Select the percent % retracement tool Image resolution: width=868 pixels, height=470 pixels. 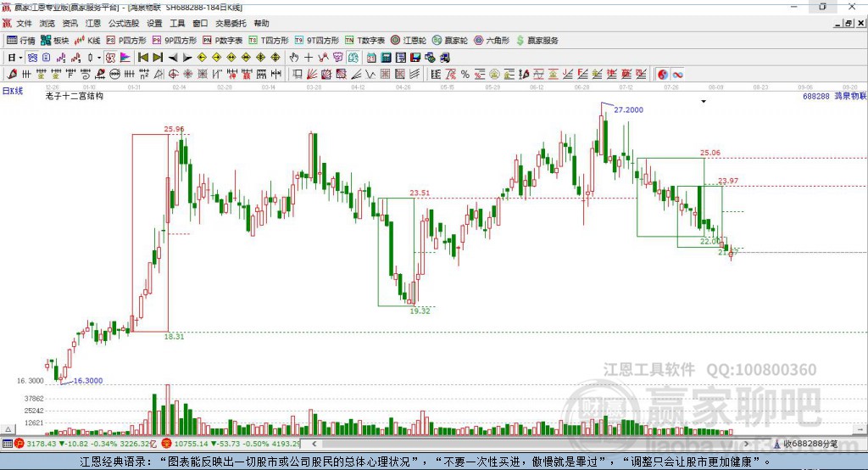click(x=465, y=75)
